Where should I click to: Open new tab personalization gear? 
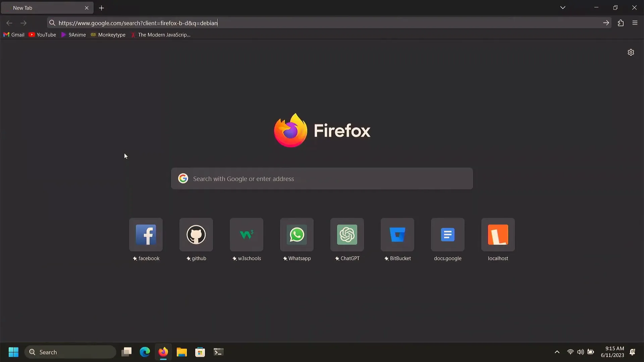(631, 52)
